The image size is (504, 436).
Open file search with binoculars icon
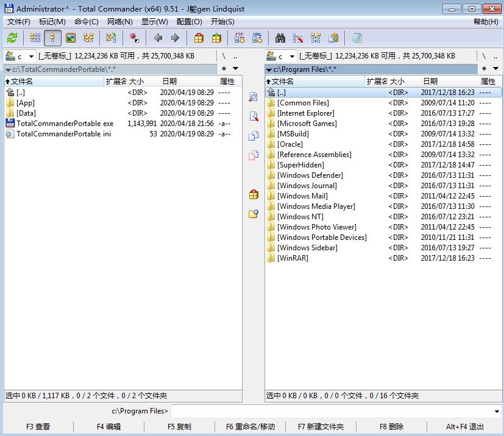click(280, 38)
